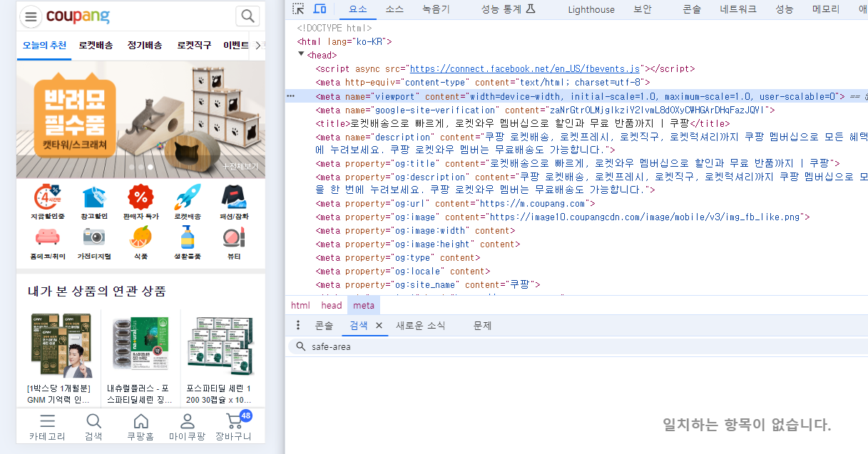Image resolution: width=868 pixels, height=454 pixels.
Task: Click ellipsis beside selected viewport meta line
Action: 290,96
